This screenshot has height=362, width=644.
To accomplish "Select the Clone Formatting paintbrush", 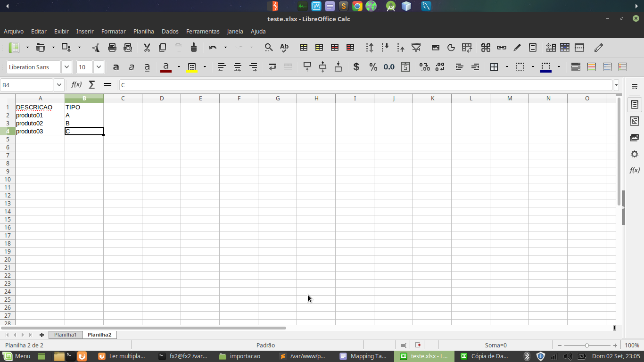I will pyautogui.click(x=193, y=48).
